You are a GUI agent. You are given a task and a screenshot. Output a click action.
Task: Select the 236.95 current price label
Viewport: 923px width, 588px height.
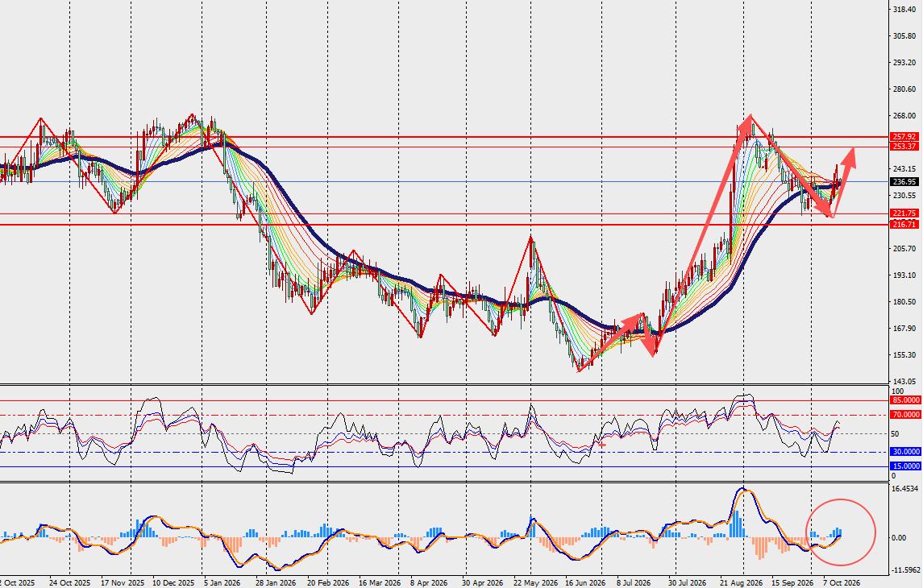coord(904,182)
